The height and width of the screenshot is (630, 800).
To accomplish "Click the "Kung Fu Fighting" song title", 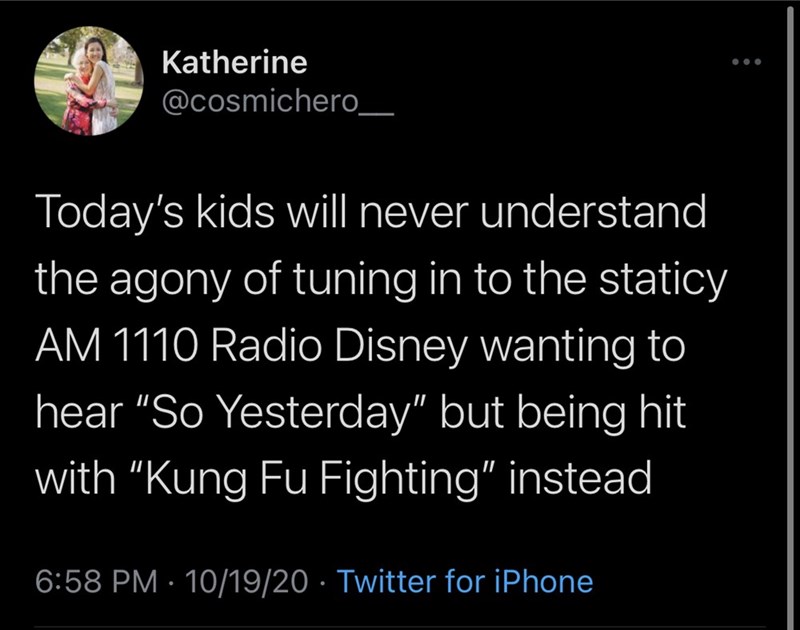I will tap(306, 479).
